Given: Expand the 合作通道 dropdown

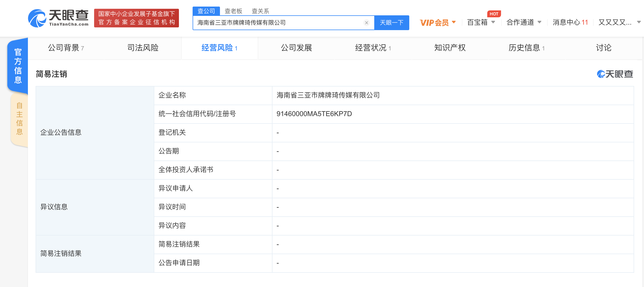Looking at the screenshot, I should (x=524, y=22).
